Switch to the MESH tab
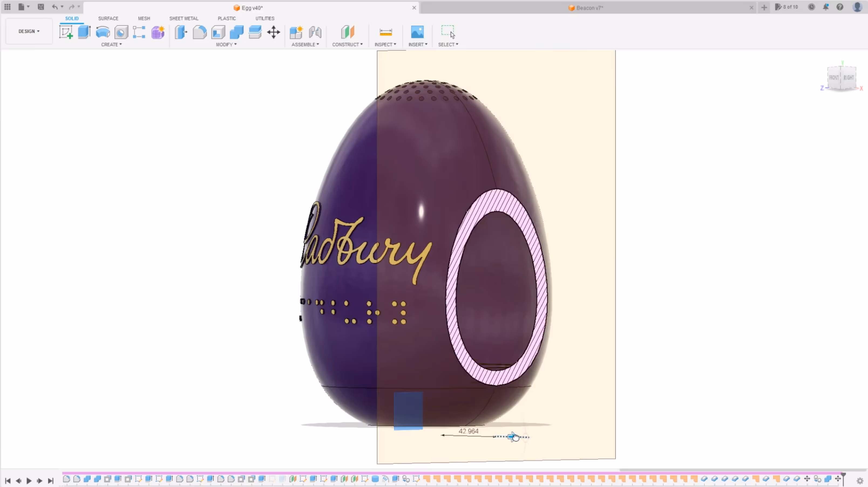 [x=144, y=19]
